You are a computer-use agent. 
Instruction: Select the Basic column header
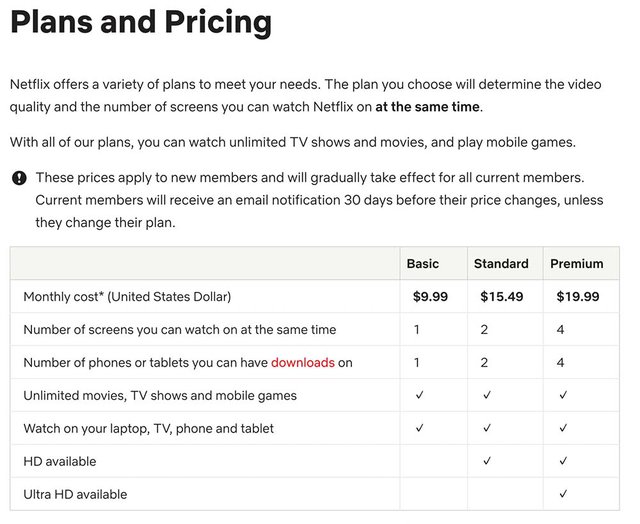422,264
